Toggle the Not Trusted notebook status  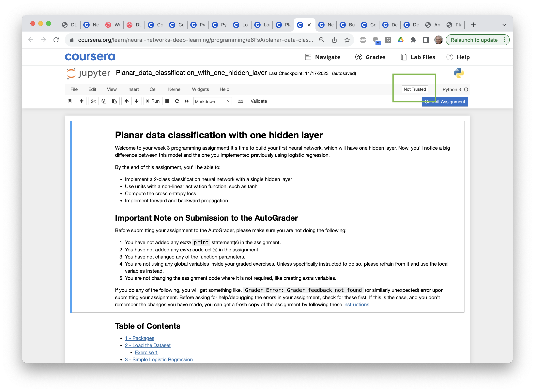[415, 89]
